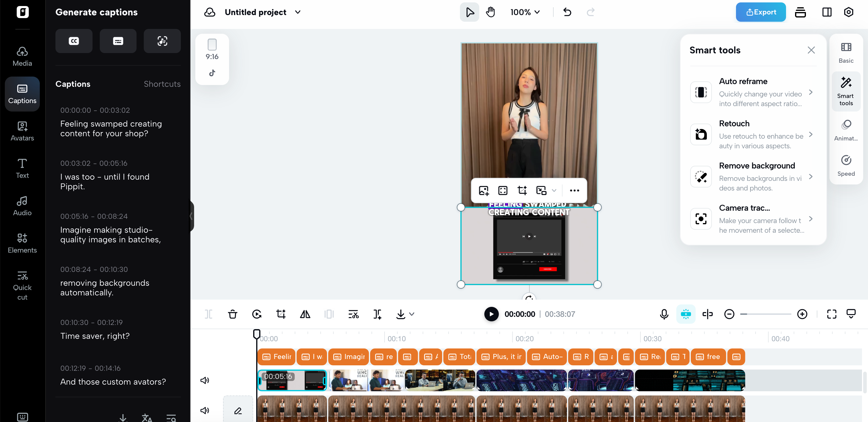Click the microphone record voiceover icon

pos(664,314)
